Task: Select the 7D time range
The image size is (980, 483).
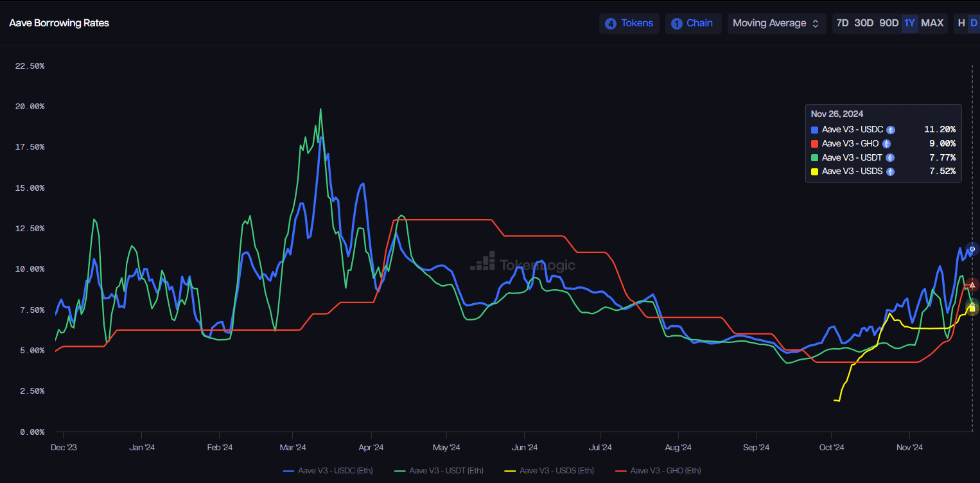Action: coord(842,23)
